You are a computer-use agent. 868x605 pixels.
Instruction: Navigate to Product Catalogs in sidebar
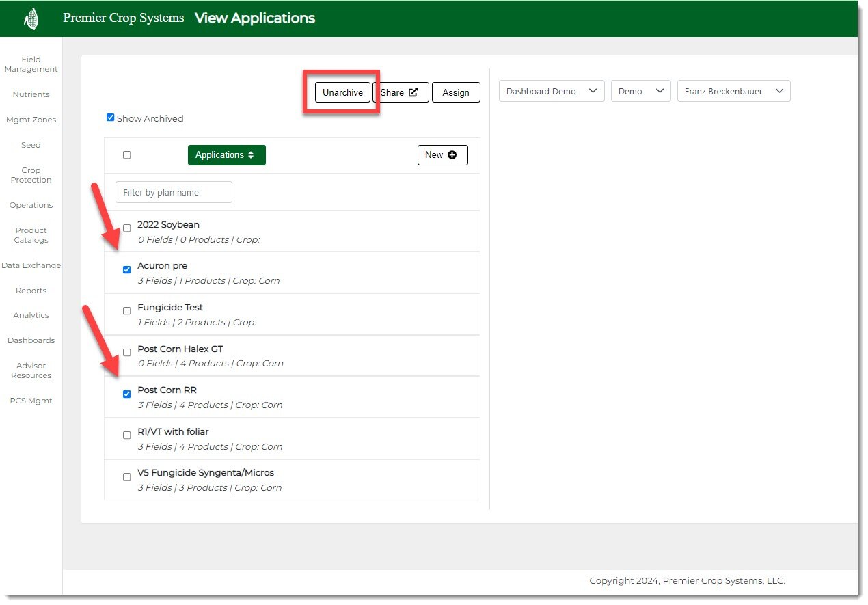tap(31, 235)
